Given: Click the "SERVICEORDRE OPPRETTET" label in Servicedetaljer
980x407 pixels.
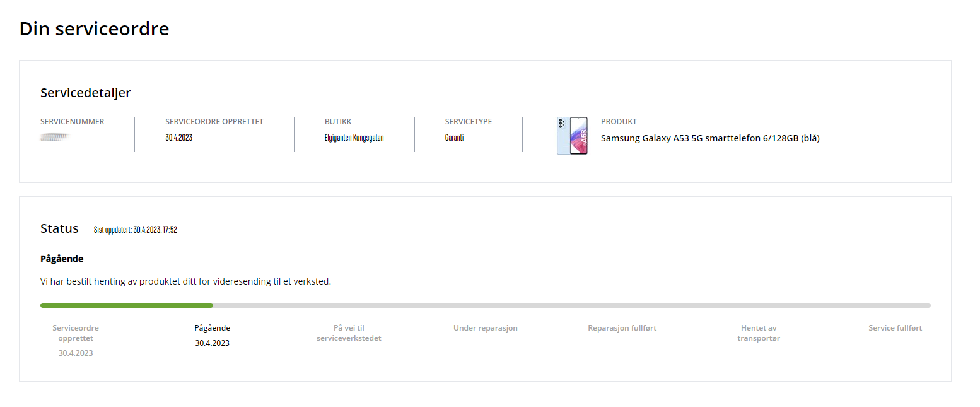Looking at the screenshot, I should [x=214, y=122].
